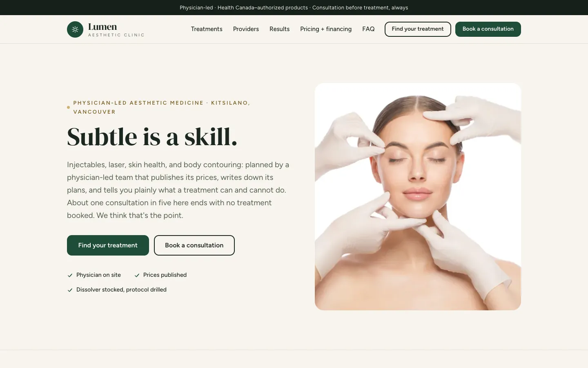This screenshot has width=588, height=368.
Task: Click the paragraph beginning "Injectables, laser, skin health"
Action: 178,190
